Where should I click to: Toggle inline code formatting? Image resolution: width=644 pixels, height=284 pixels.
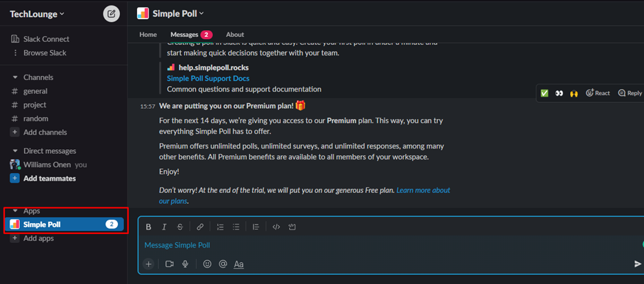coord(276,227)
